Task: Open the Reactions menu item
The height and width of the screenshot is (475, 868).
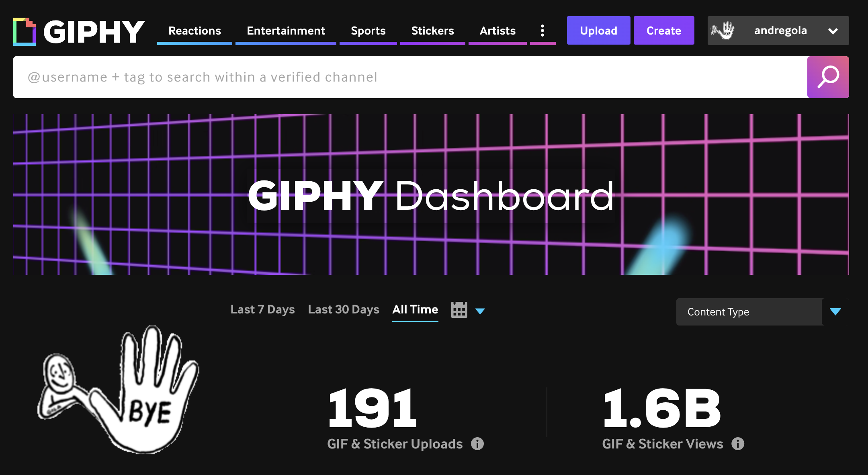Action: point(194,31)
